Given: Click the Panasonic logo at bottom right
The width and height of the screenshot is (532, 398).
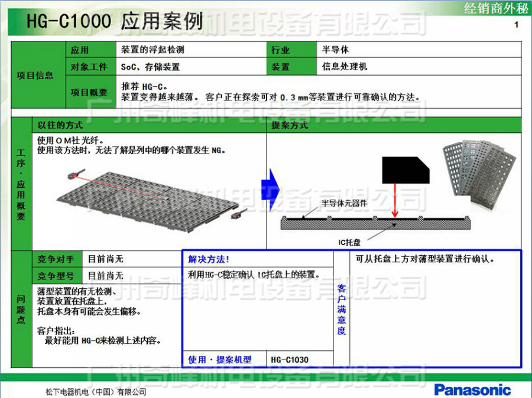Looking at the screenshot, I should click(472, 389).
